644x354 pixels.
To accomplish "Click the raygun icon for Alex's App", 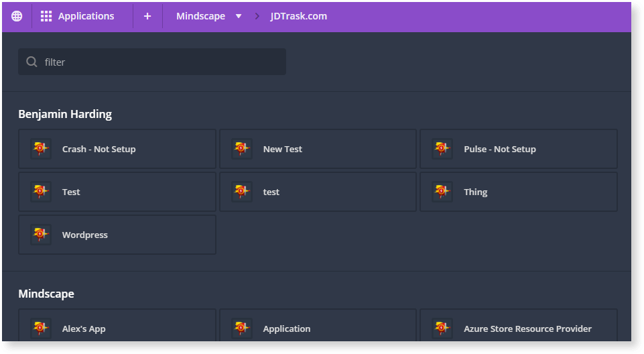I will click(x=41, y=329).
